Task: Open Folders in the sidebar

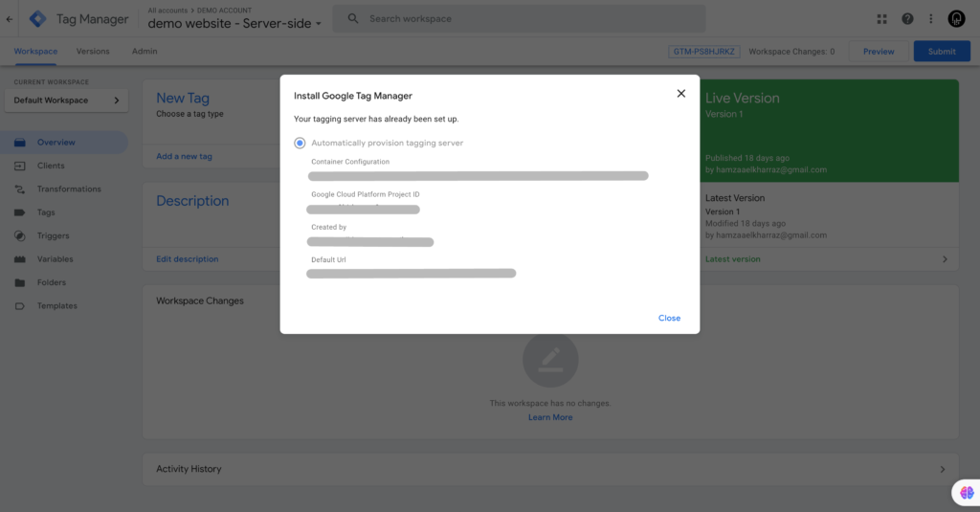Action: 52,282
